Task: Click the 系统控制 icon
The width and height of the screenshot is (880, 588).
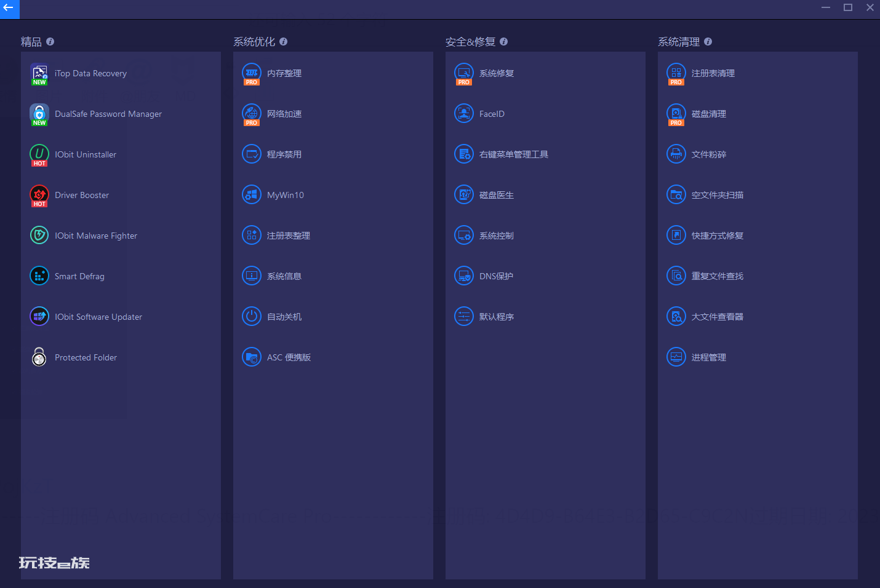Action: coord(464,236)
